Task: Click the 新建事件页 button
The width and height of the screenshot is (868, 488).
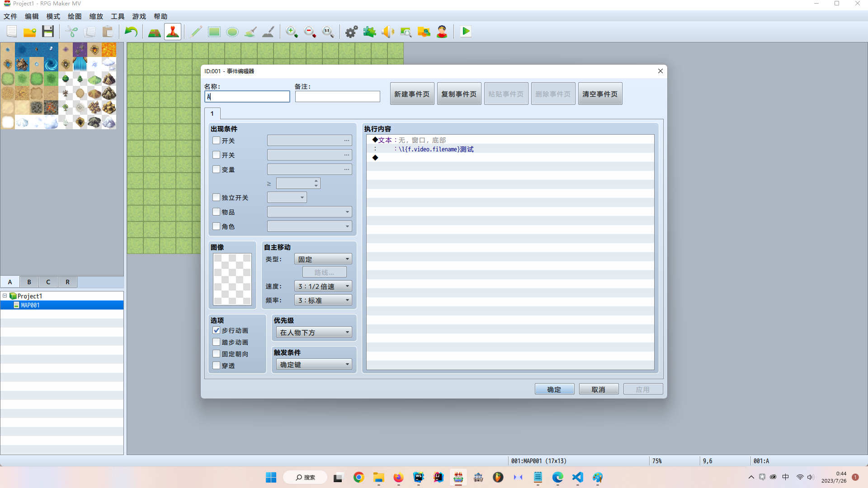Action: pyautogui.click(x=412, y=94)
